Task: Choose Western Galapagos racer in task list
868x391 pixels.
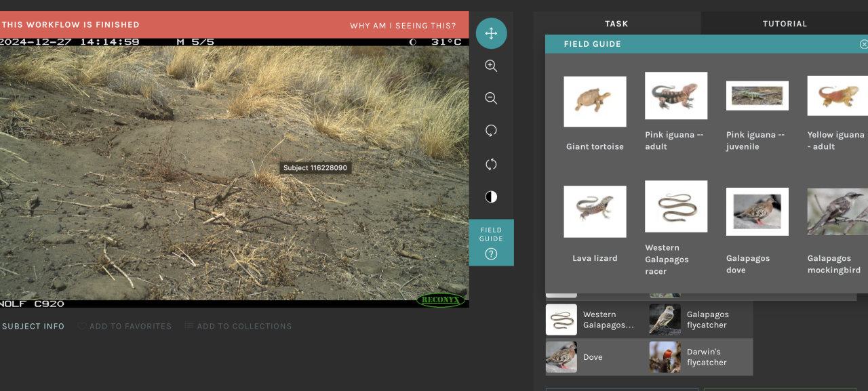Action: [x=597, y=320]
